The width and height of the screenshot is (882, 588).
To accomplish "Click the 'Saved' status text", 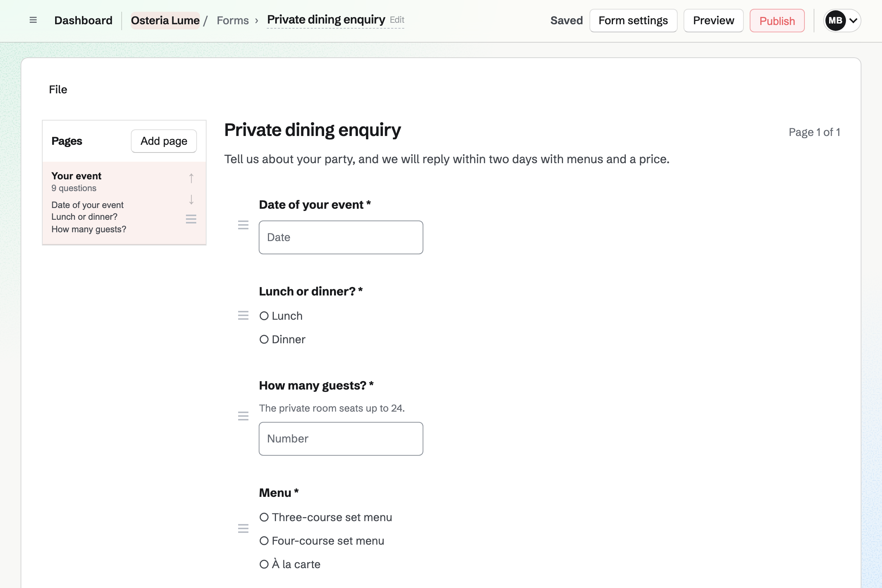I will pos(566,21).
